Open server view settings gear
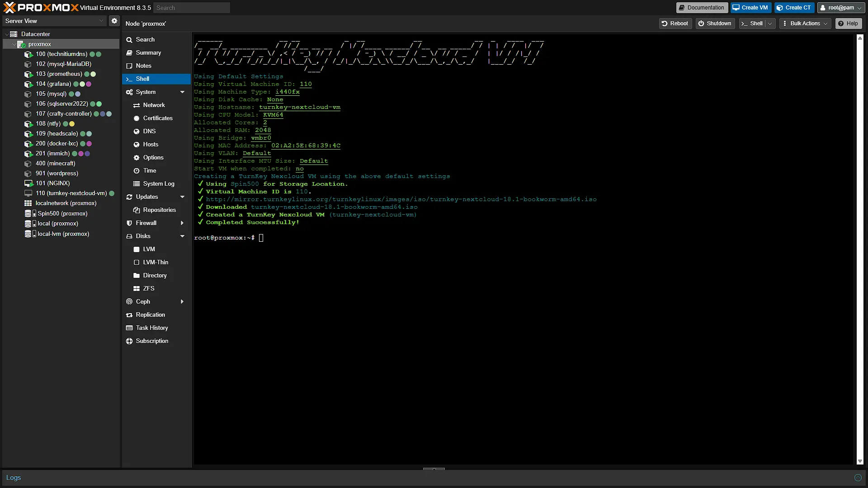Image resolution: width=868 pixels, height=488 pixels. click(114, 21)
